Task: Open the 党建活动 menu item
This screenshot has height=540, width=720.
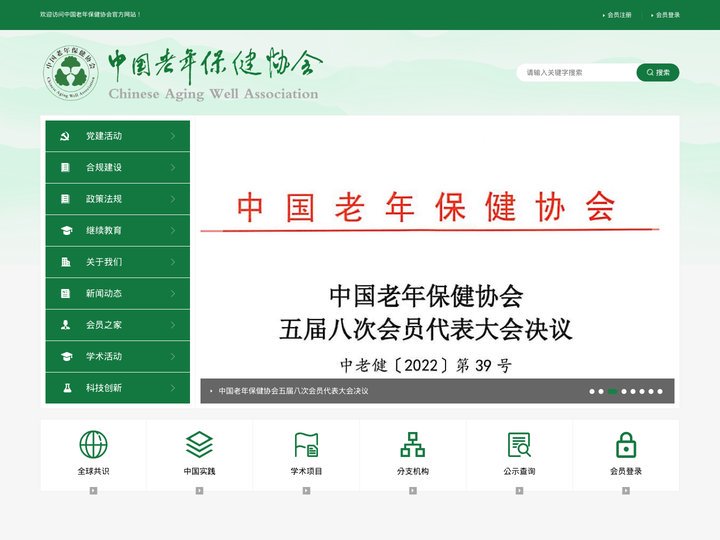Action: [x=118, y=136]
